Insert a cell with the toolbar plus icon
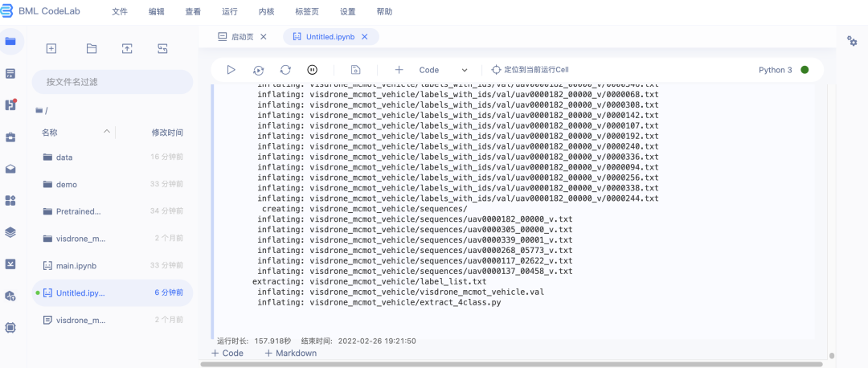Image resolution: width=868 pixels, height=368 pixels. [x=399, y=70]
